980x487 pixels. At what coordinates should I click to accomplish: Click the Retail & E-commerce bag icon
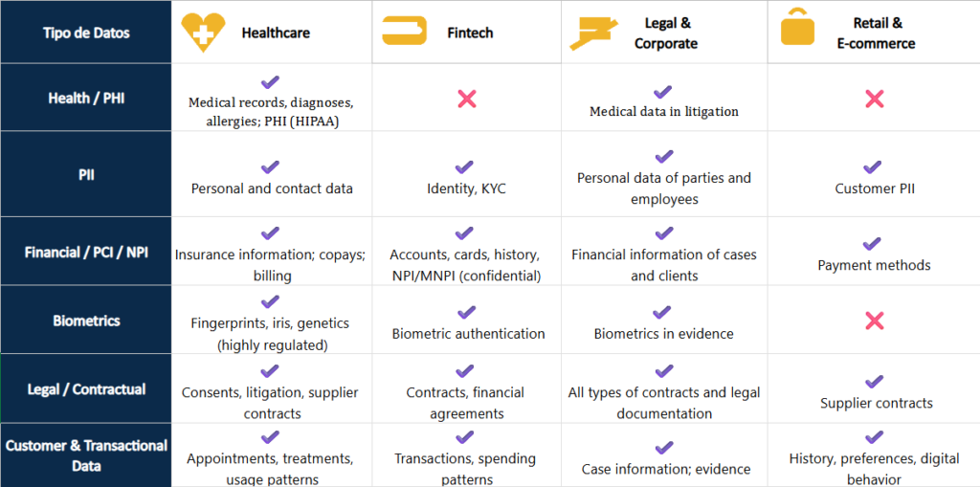(x=796, y=29)
